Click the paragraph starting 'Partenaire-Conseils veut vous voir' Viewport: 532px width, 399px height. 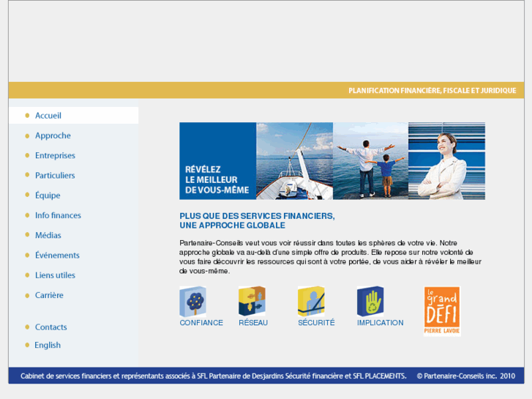331,257
